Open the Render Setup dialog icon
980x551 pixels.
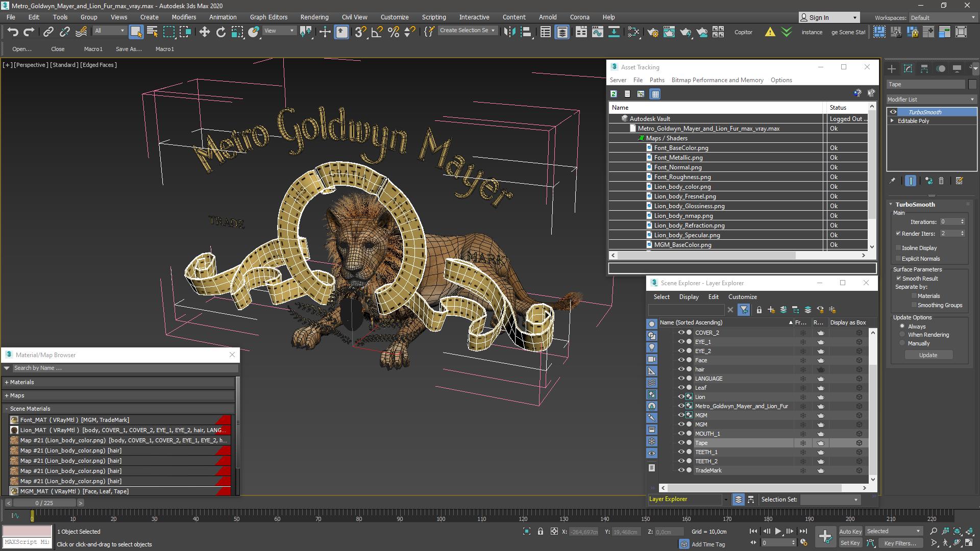[x=652, y=32]
